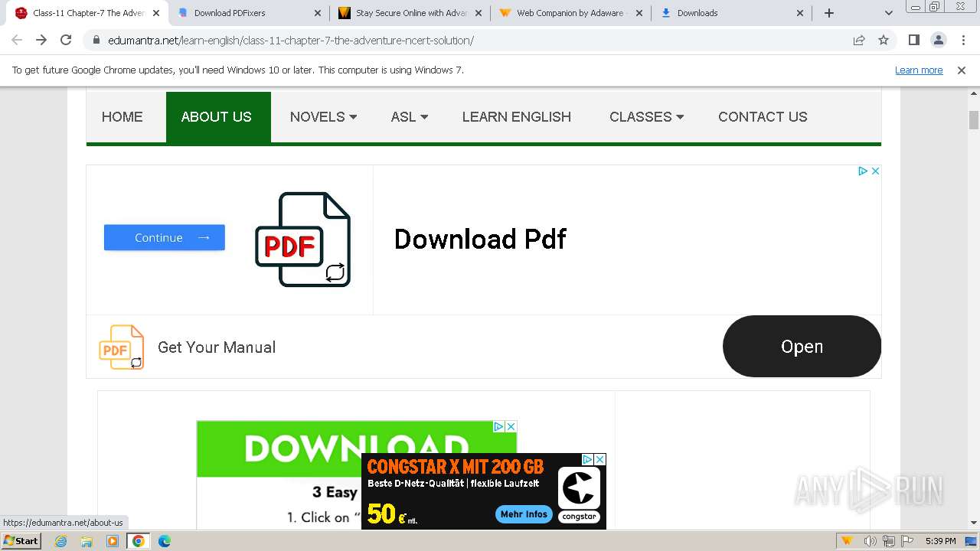Expand the tab search chevron

(888, 13)
